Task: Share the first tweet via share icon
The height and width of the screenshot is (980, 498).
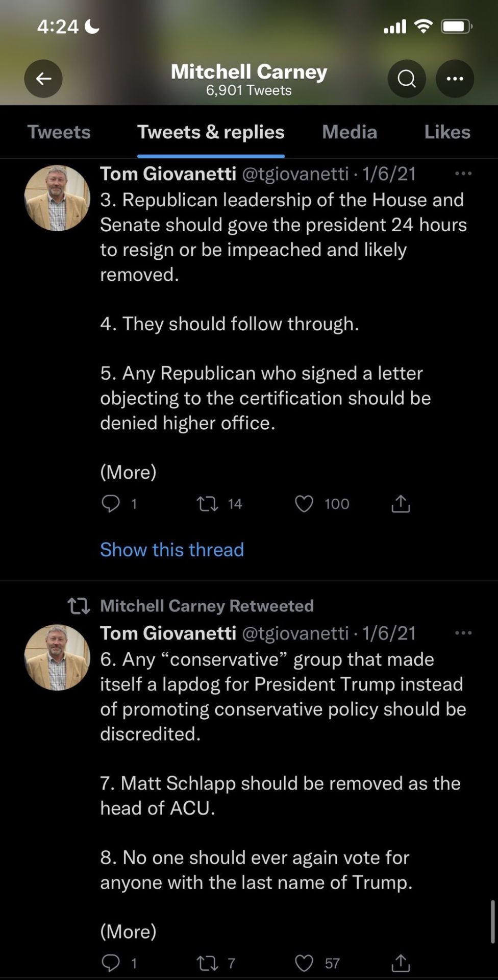Action: coord(401,504)
